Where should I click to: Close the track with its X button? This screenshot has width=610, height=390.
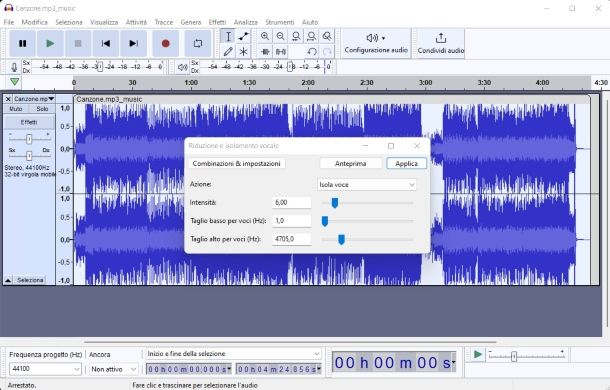[x=8, y=99]
